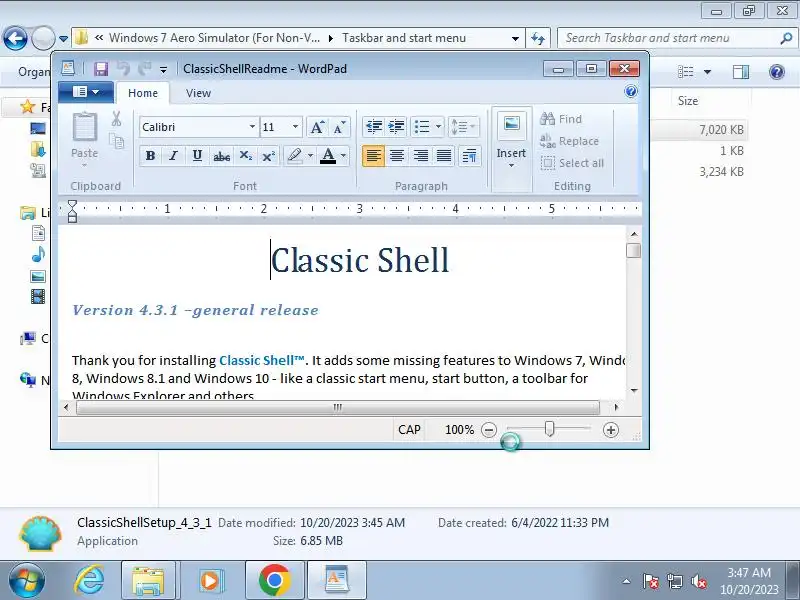Toggle Subscript formatting
Image resolution: width=800 pixels, height=600 pixels.
point(245,156)
